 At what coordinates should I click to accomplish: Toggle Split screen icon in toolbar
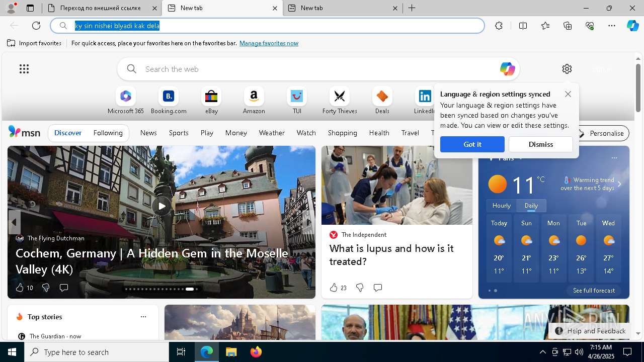[523, 26]
